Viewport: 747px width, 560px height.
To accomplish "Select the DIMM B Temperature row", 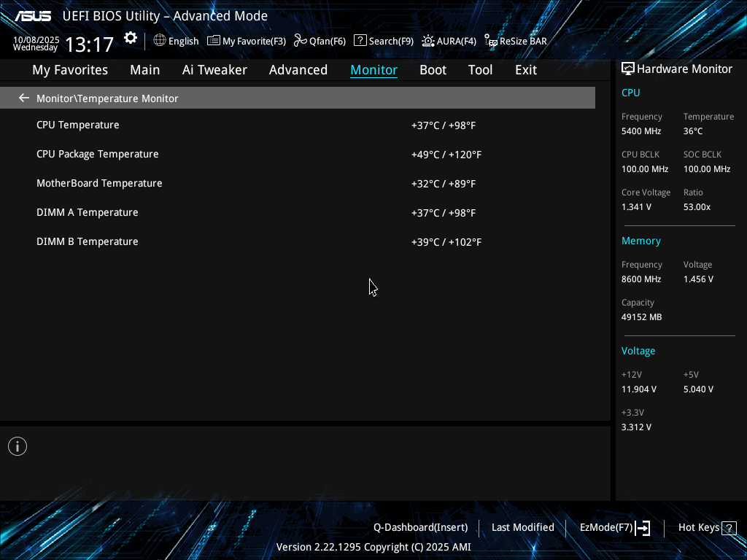I will point(87,241).
